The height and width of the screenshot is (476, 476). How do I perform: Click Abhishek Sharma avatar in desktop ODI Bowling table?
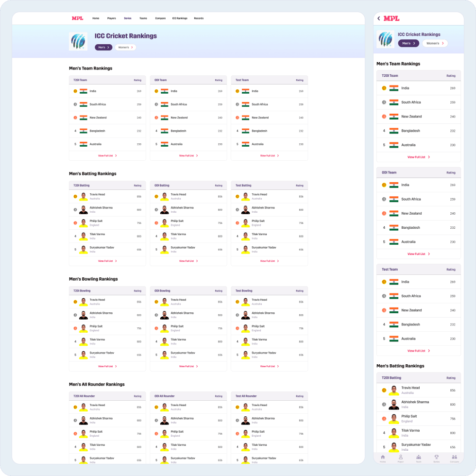[x=165, y=315]
